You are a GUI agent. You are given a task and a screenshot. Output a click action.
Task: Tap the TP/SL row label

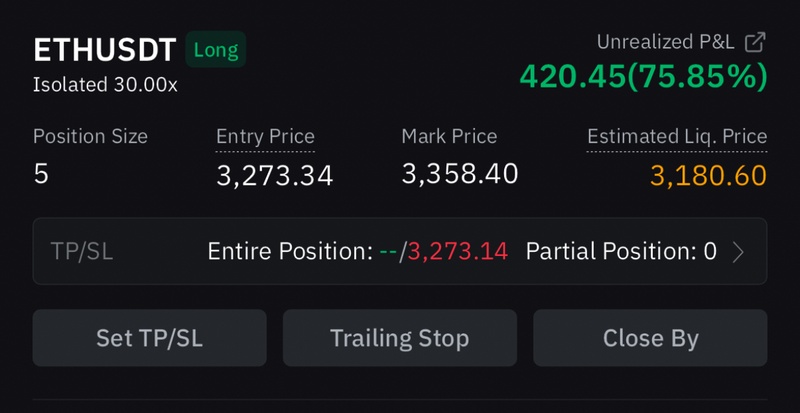click(82, 252)
